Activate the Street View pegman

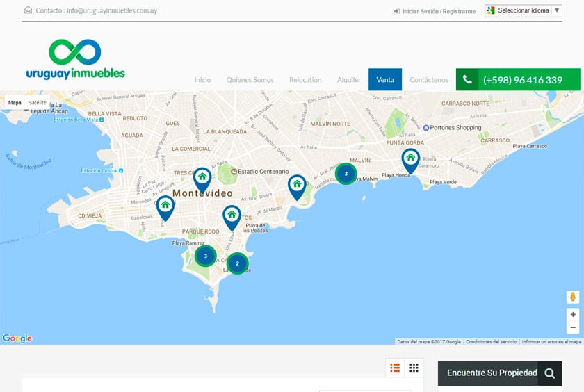573,297
